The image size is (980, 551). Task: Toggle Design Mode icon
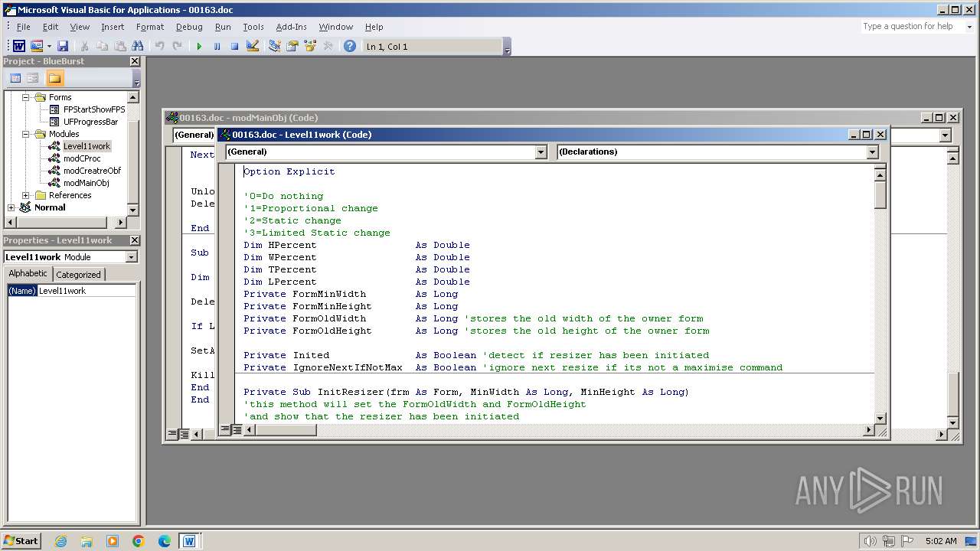(x=253, y=47)
